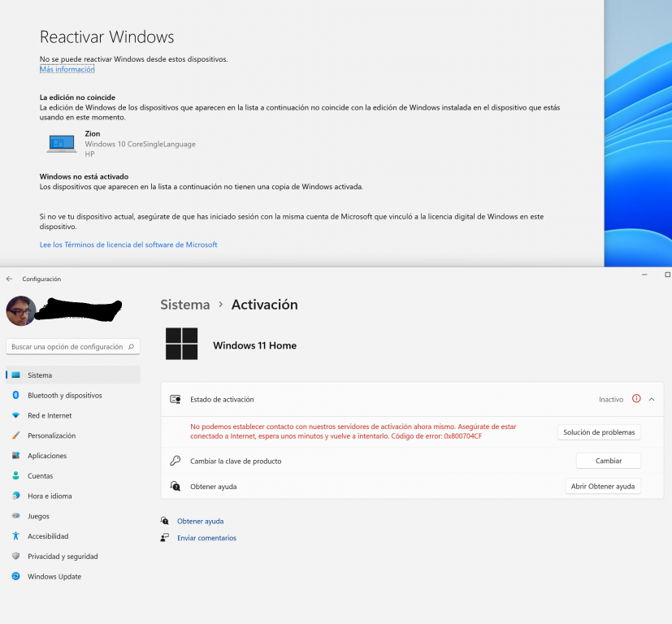The width and height of the screenshot is (672, 624).
Task: Click the Enviar comentarios feedback icon
Action: pyautogui.click(x=165, y=537)
